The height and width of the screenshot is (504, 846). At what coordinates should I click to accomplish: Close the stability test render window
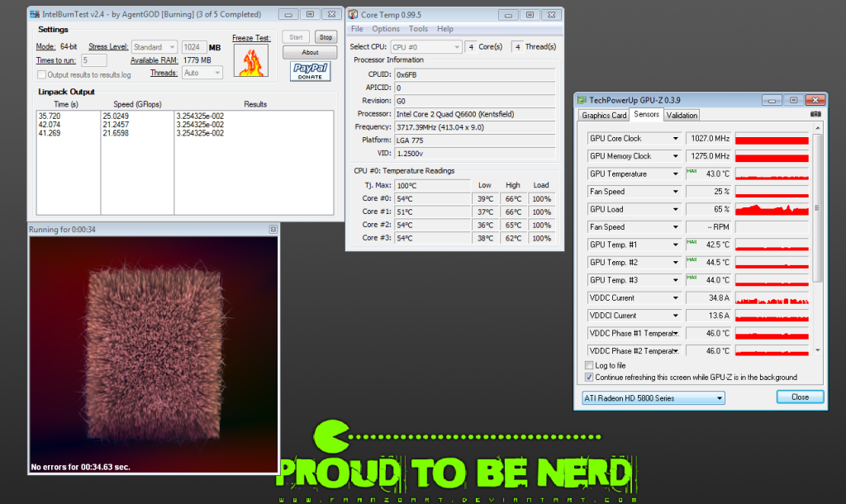pos(273,230)
